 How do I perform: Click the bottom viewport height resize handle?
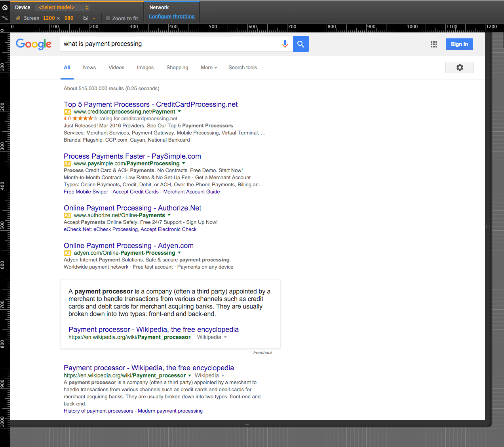pyautogui.click(x=247, y=423)
